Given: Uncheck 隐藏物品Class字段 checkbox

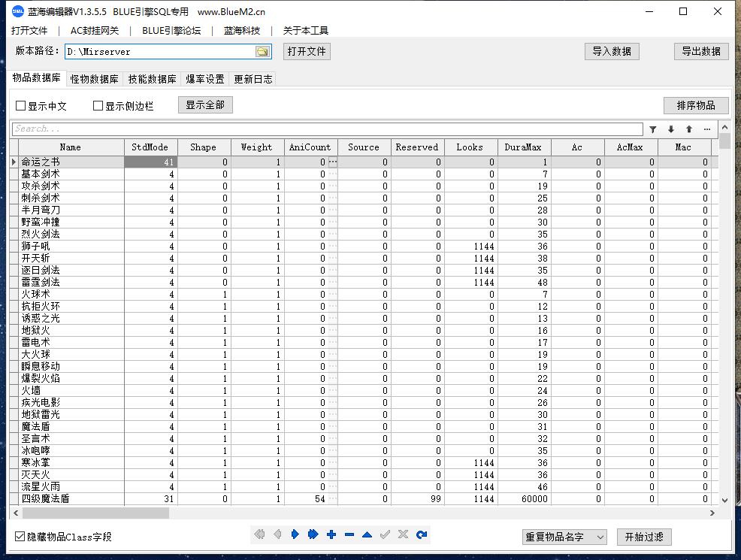Looking at the screenshot, I should coord(20,537).
